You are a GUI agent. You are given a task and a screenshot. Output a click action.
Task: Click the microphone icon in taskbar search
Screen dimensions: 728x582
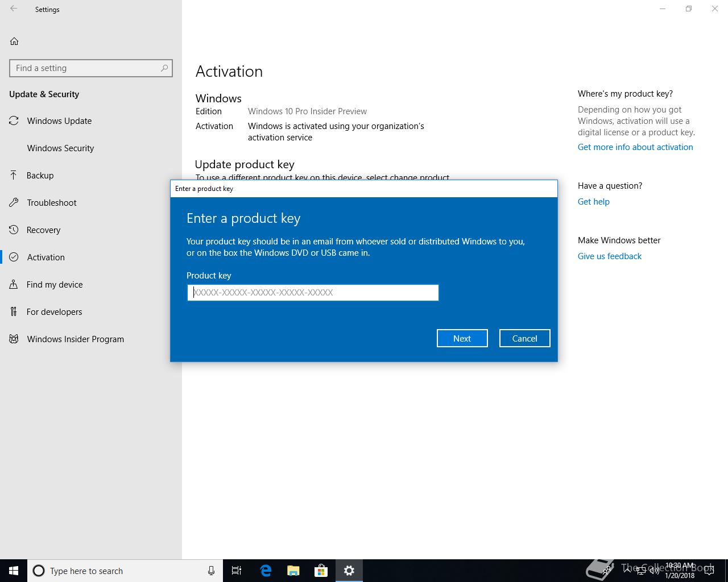pos(211,571)
